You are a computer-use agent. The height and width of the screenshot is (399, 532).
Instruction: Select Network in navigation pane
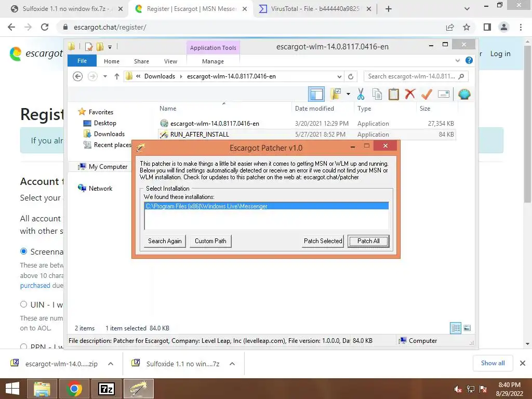pos(100,188)
